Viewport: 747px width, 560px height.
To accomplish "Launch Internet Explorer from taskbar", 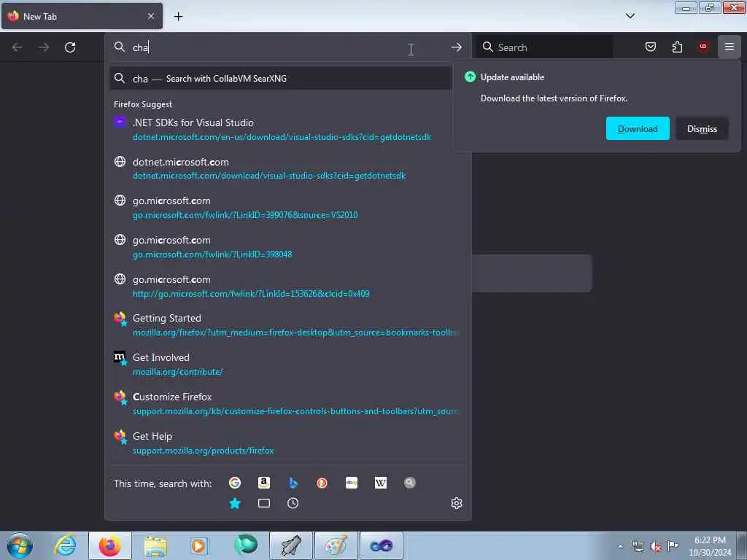I will pos(65,545).
